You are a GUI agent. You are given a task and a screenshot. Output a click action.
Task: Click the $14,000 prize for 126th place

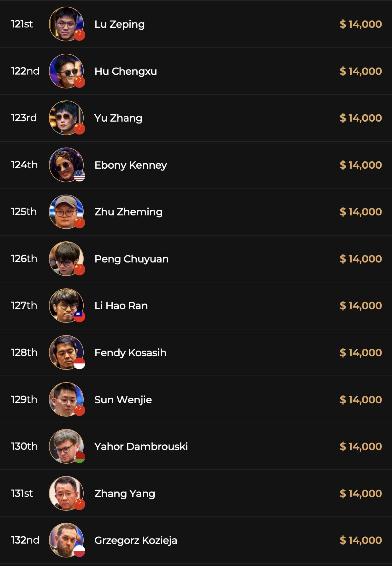(360, 259)
